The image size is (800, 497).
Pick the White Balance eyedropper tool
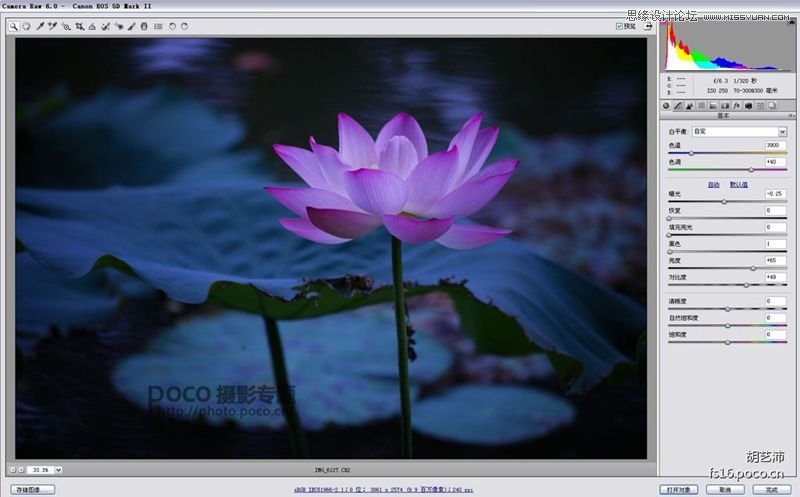(40, 26)
